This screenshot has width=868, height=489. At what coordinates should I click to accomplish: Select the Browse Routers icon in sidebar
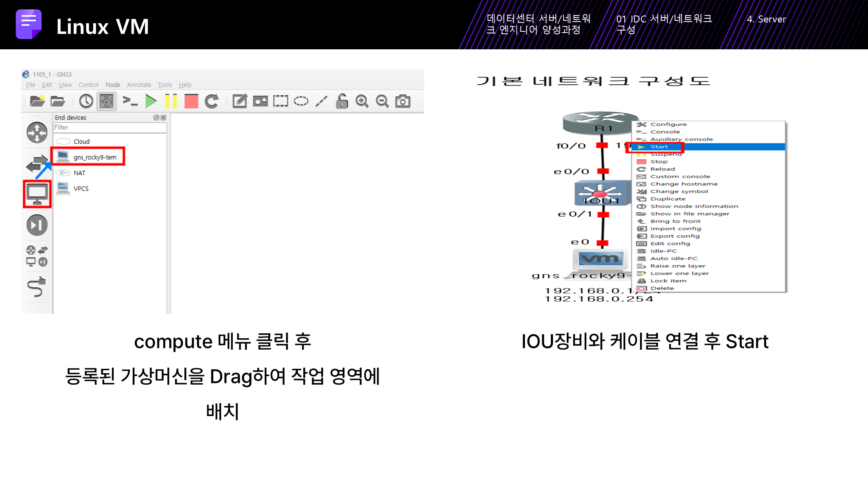click(37, 133)
